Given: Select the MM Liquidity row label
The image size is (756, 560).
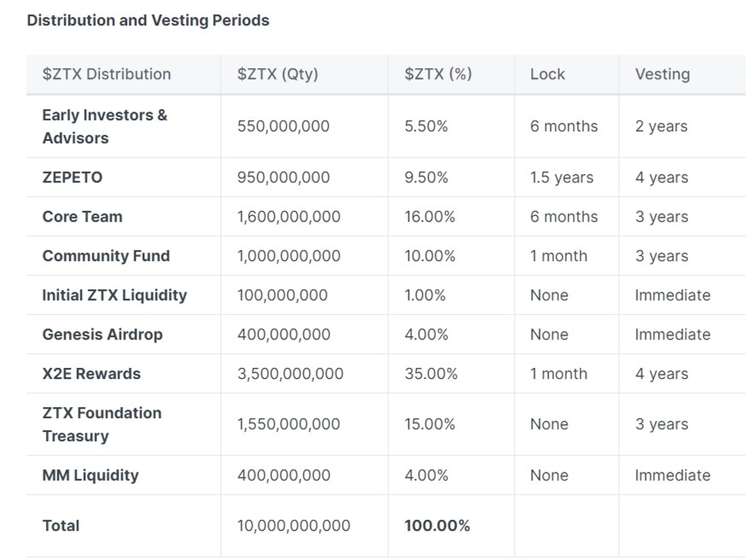Looking at the screenshot, I should pos(90,476).
